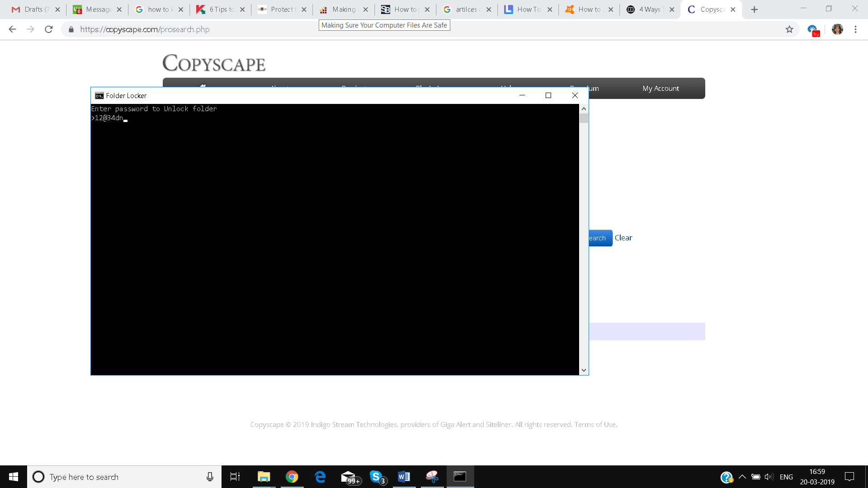This screenshot has width=868, height=488.
Task: Minimize the Folder Locker window
Action: pos(522,95)
